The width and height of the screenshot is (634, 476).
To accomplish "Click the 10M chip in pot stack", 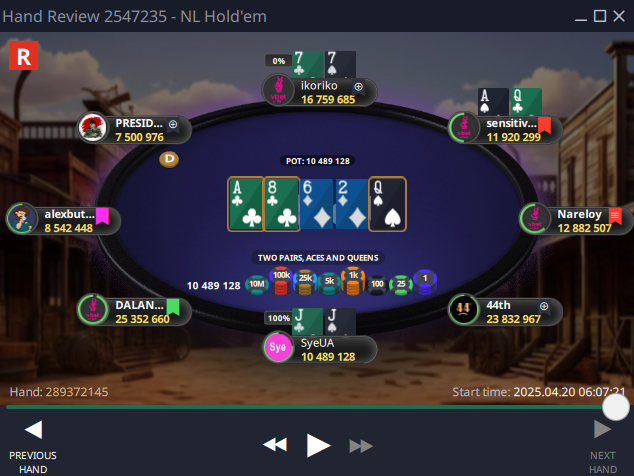I will pos(257,284).
